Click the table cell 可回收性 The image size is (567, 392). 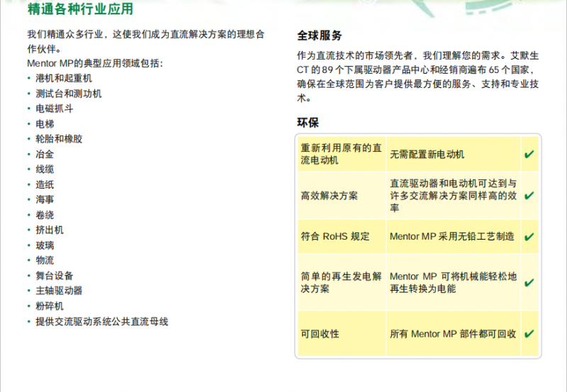click(342, 334)
